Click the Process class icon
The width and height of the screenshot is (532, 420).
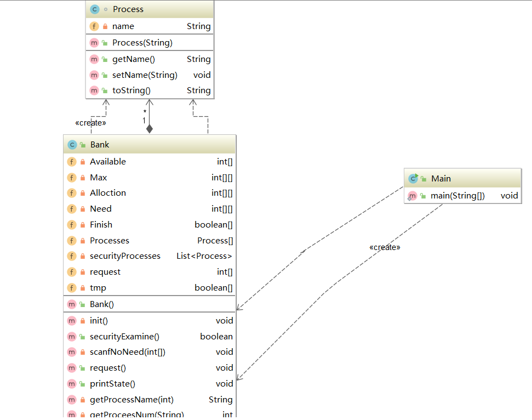click(x=93, y=9)
